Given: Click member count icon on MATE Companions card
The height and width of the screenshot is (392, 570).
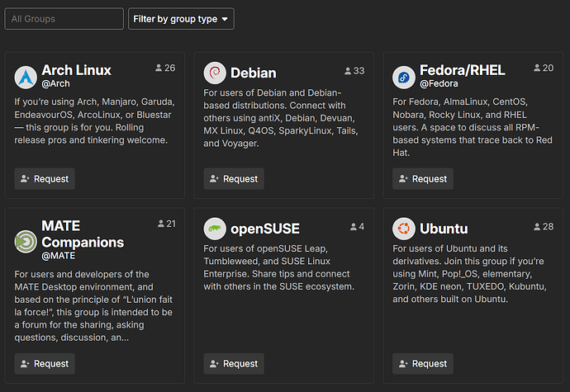Looking at the screenshot, I should (161, 224).
